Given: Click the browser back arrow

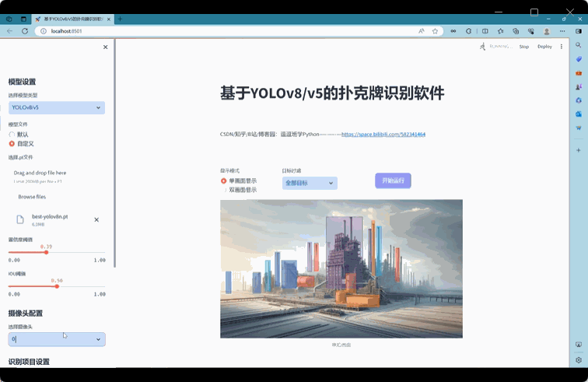Looking at the screenshot, I should (x=10, y=31).
